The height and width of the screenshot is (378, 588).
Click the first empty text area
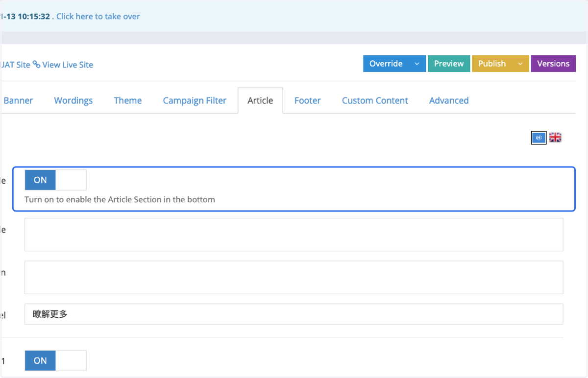294,235
